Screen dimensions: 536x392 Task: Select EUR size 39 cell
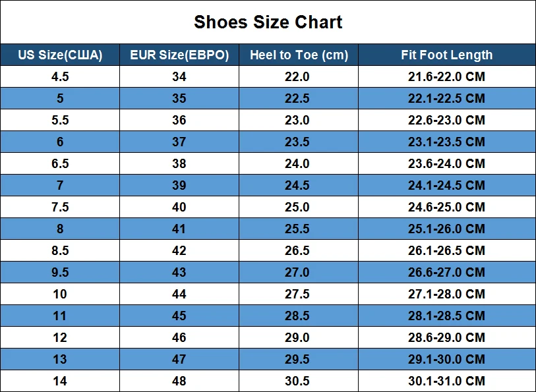tap(179, 185)
